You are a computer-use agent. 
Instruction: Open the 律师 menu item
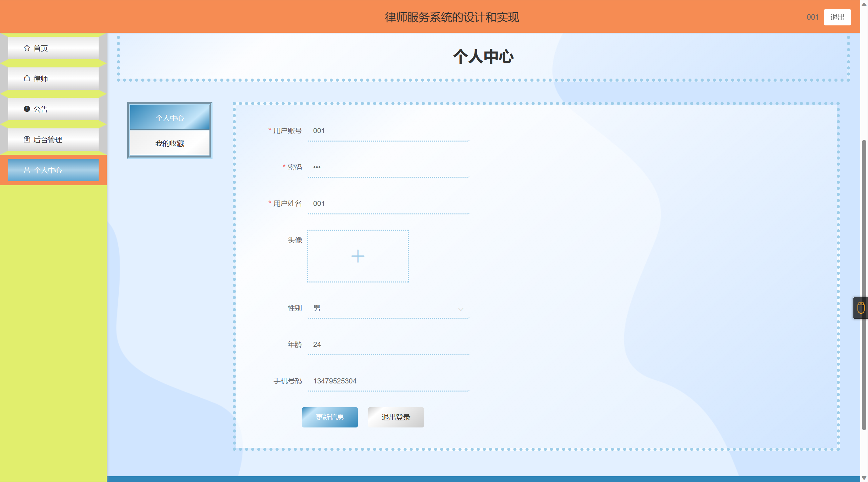(x=53, y=79)
